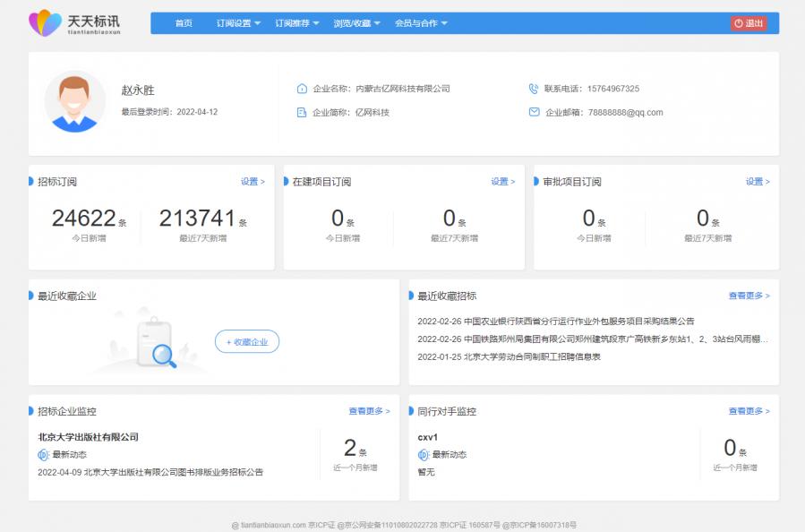Expand the 订阅推荐 dropdown menu
805x532 pixels.
click(296, 23)
